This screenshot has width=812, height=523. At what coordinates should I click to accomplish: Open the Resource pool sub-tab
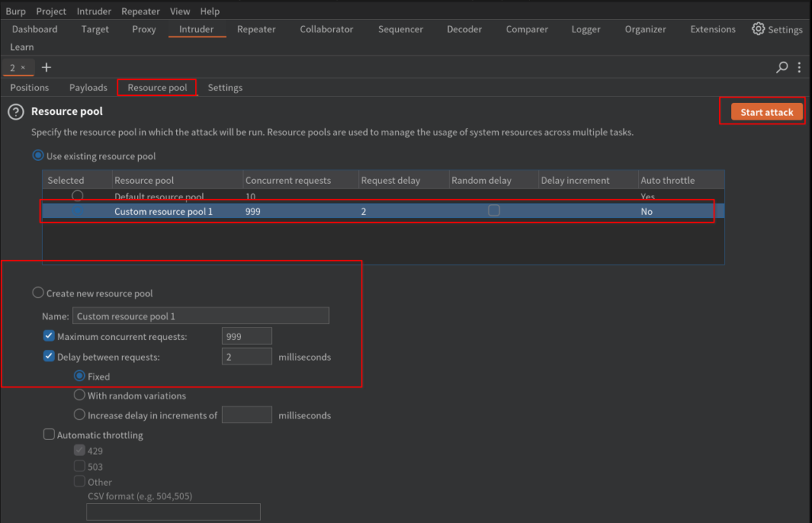(158, 87)
